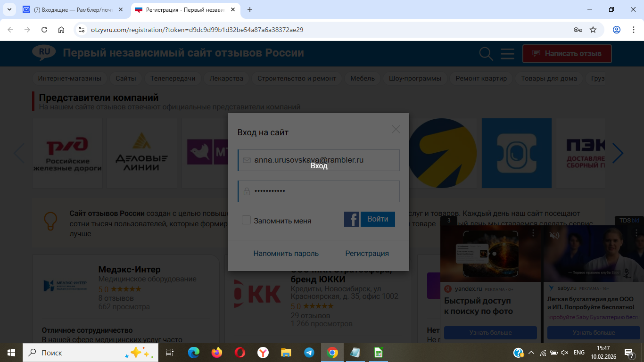Image resolution: width=644 pixels, height=362 pixels.
Task: Click Узнать больше on yandex.ru ad
Action: tap(490, 332)
